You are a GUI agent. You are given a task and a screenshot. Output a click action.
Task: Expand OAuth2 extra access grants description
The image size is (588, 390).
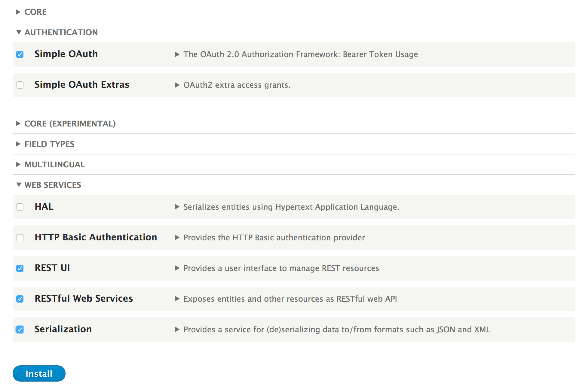(x=177, y=85)
